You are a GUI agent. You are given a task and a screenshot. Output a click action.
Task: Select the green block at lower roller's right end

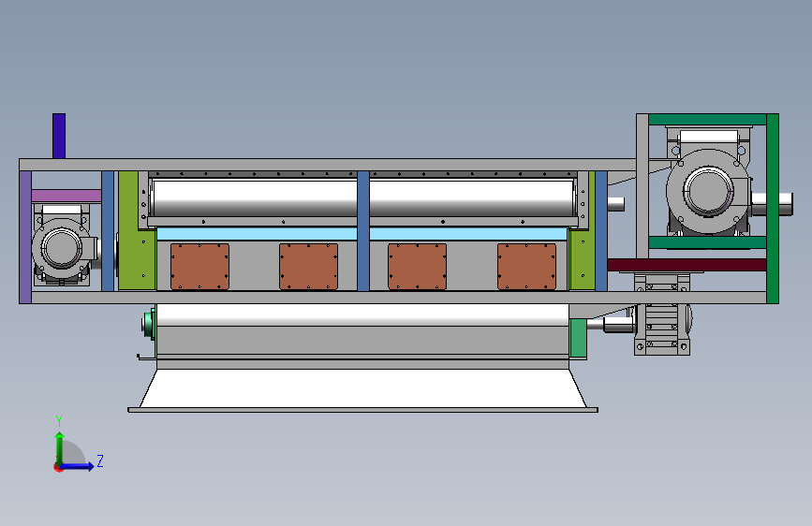tap(578, 338)
